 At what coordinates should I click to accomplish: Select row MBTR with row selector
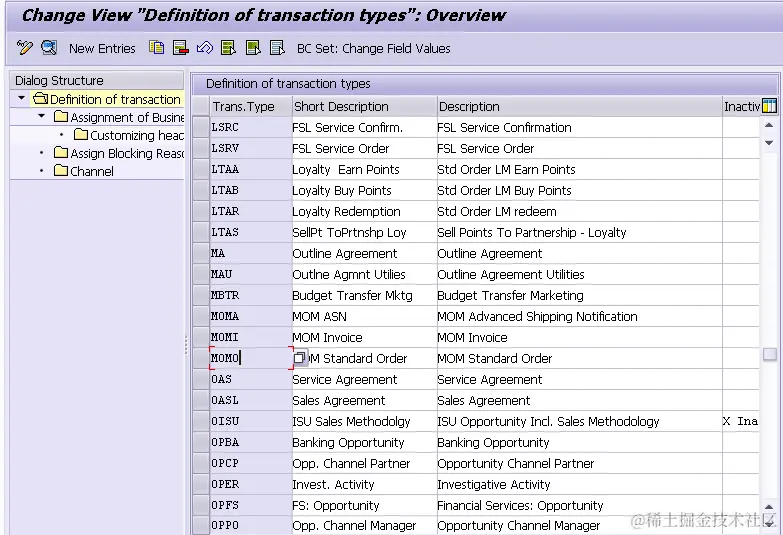coord(201,295)
